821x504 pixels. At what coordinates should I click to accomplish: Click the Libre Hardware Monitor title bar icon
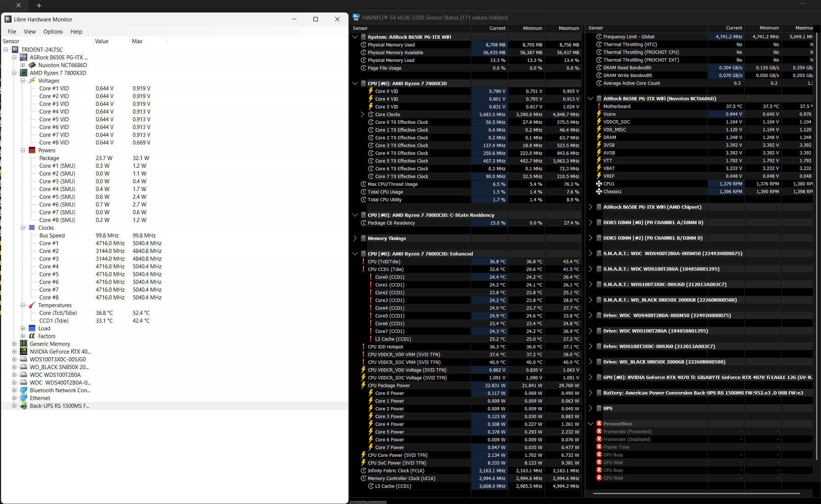coord(8,19)
